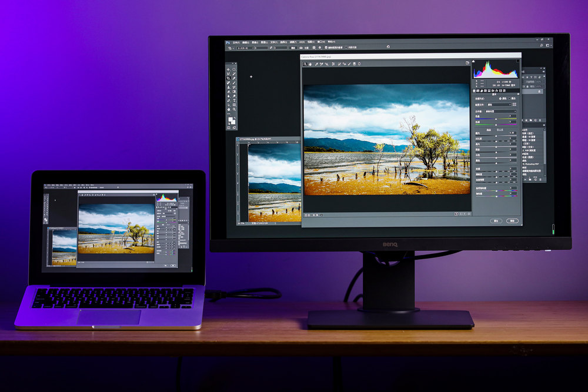Select the Hand tool in Photoshop toolbox
Screen dimensions: 588x392
point(228,109)
